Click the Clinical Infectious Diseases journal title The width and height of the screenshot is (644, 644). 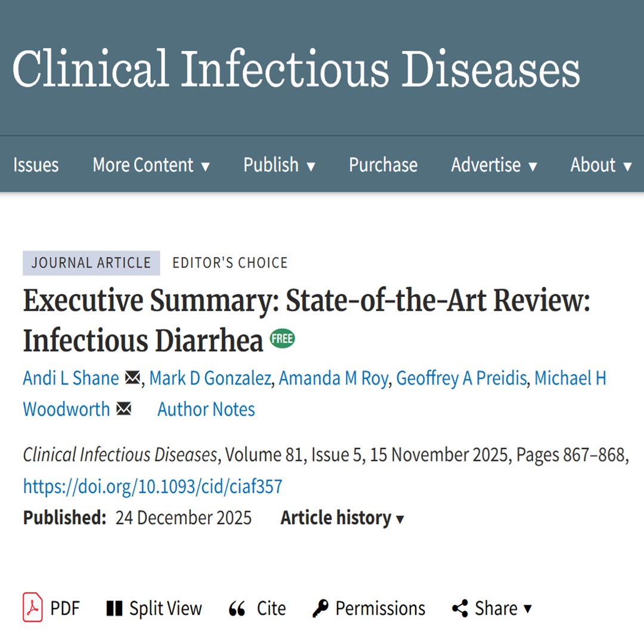pyautogui.click(x=296, y=67)
